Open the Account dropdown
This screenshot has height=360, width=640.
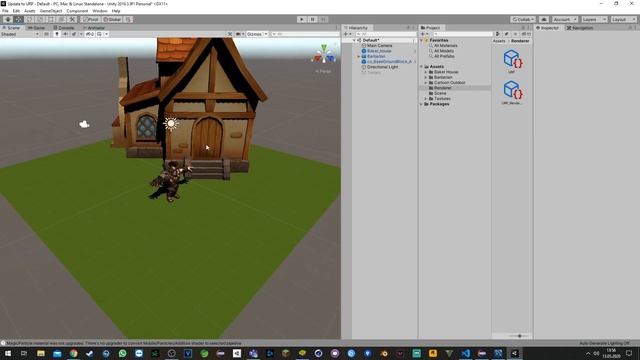(x=565, y=19)
